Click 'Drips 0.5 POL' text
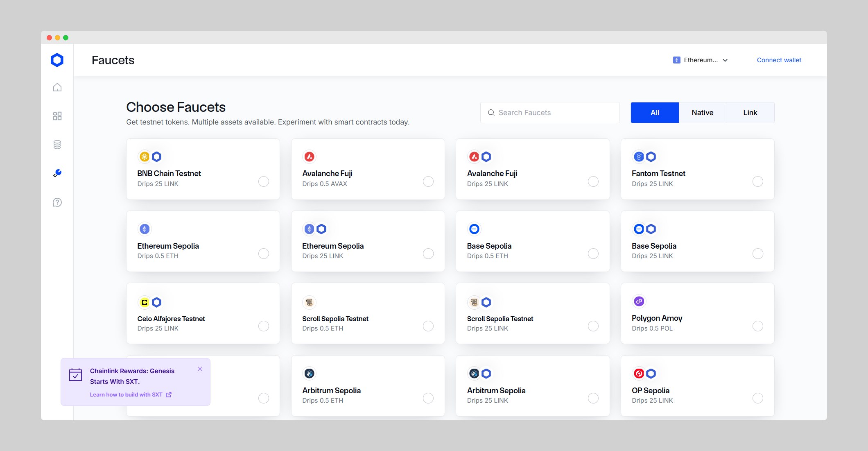The height and width of the screenshot is (451, 868). (x=652, y=329)
